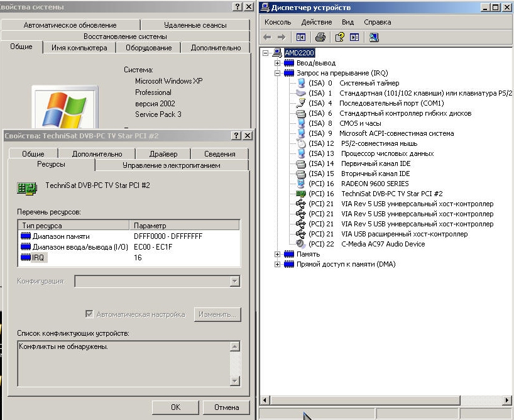Collapse the Запрос на прерывание (IRQ) node
This screenshot has height=420, width=514.
(277, 73)
